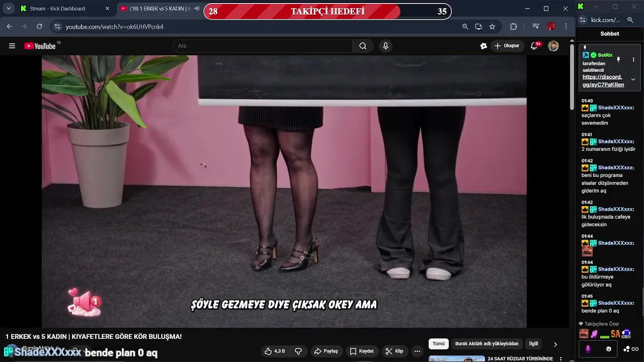The width and height of the screenshot is (644, 362).
Task: Open the YouTube account avatar menu
Action: (x=553, y=46)
